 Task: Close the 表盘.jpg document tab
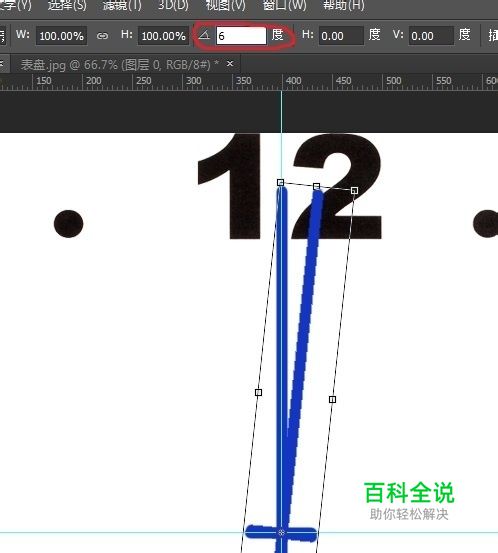(230, 64)
